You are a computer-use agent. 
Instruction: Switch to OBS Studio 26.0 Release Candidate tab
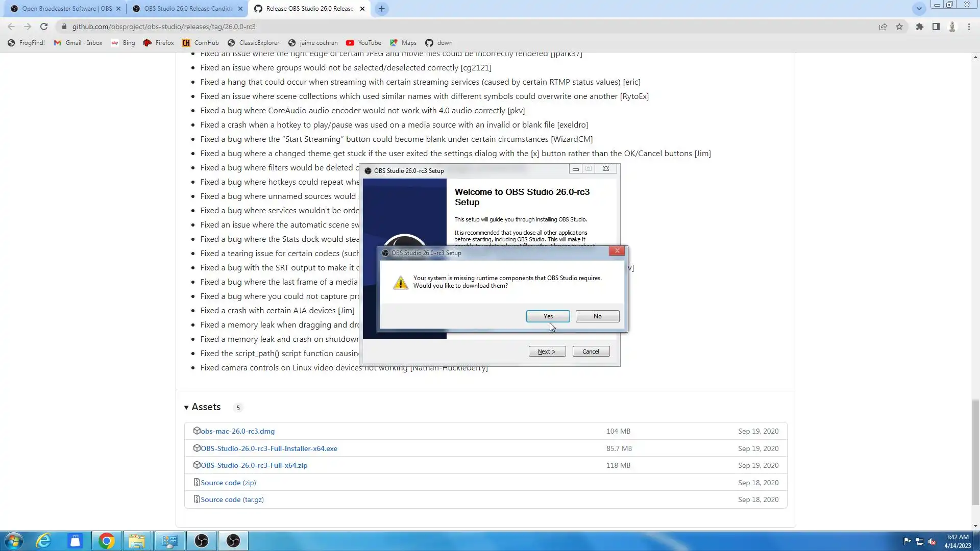click(187, 9)
